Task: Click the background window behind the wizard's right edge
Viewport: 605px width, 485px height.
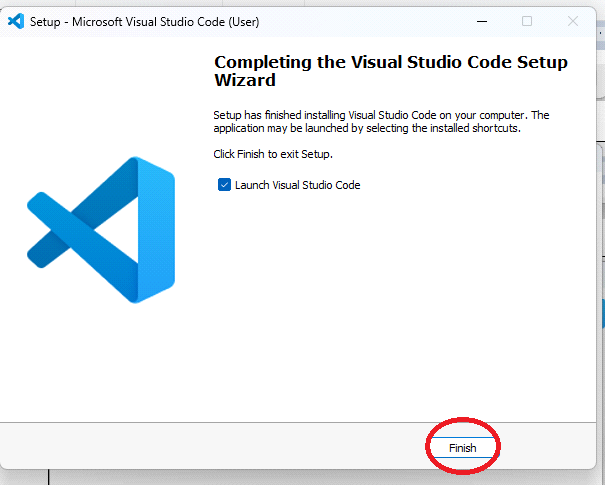Action: click(x=598, y=250)
